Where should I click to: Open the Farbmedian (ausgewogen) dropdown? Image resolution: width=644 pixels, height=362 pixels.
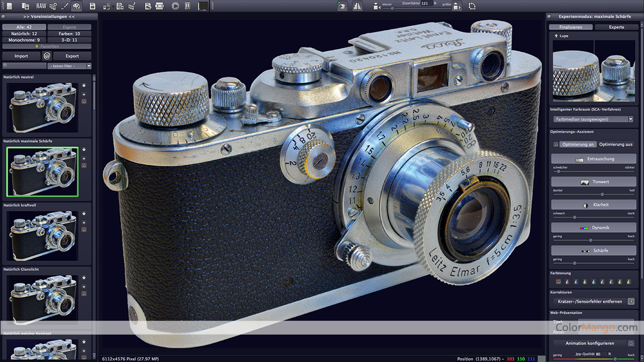594,119
